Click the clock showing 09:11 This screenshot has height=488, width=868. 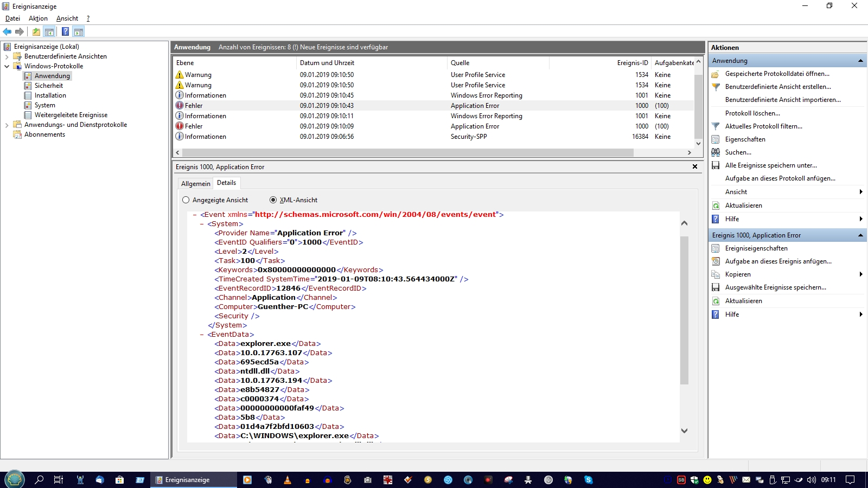[x=828, y=480]
